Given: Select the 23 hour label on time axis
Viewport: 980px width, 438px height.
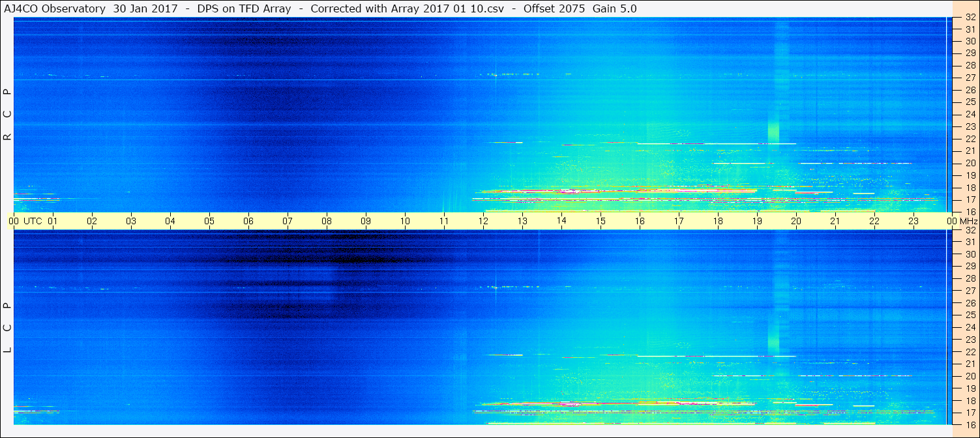Looking at the screenshot, I should click(913, 221).
